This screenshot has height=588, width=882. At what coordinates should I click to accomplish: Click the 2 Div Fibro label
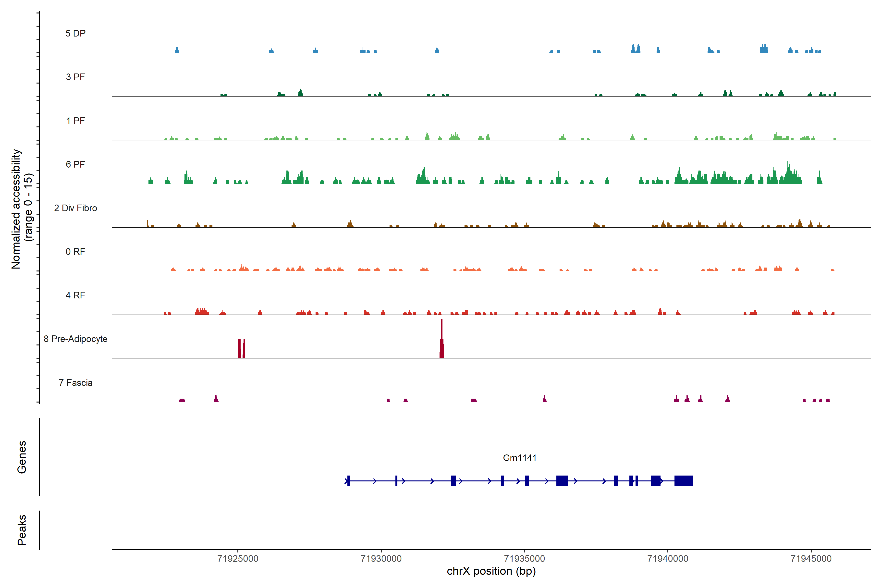click(x=75, y=208)
